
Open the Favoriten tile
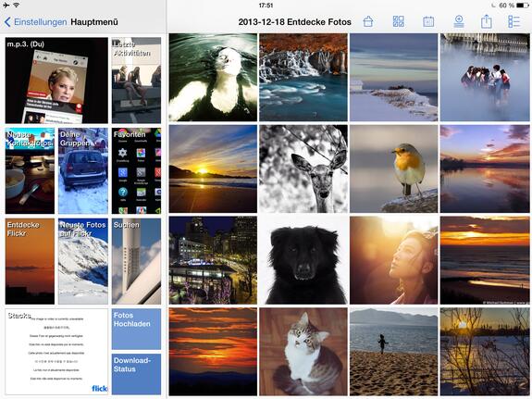point(136,170)
